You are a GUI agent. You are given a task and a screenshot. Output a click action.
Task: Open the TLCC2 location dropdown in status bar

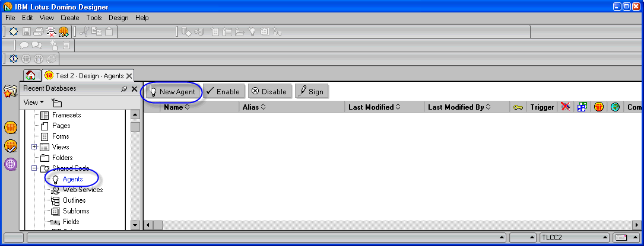pyautogui.click(x=574, y=237)
